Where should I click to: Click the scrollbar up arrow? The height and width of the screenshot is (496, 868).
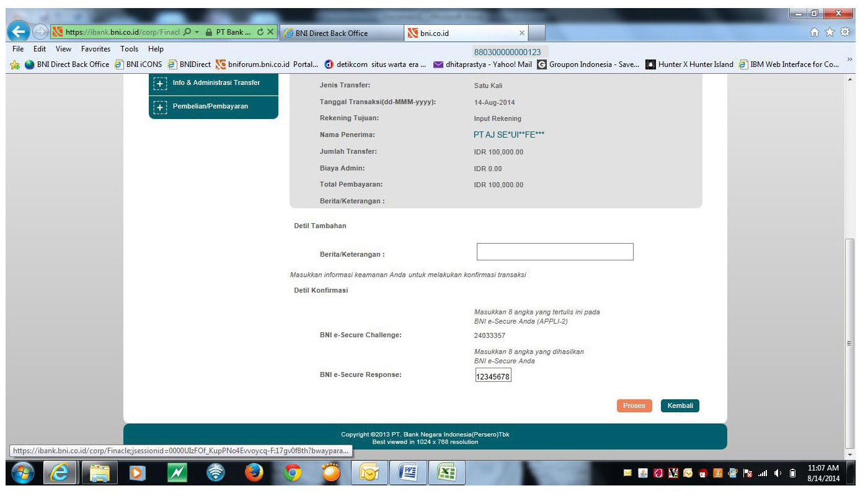[x=849, y=80]
